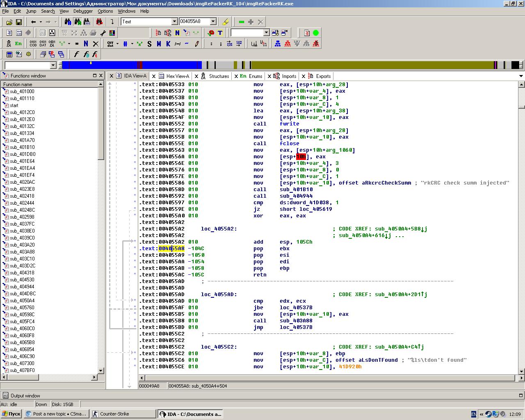Select sub_4050A4 in the functions list
The height and width of the screenshot is (420, 525).
click(22, 301)
